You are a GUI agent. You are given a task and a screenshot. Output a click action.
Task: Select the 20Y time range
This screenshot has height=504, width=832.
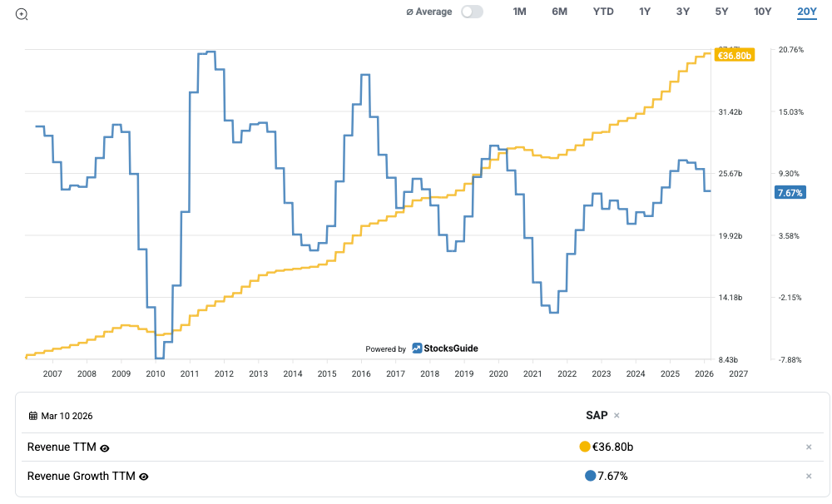(806, 12)
